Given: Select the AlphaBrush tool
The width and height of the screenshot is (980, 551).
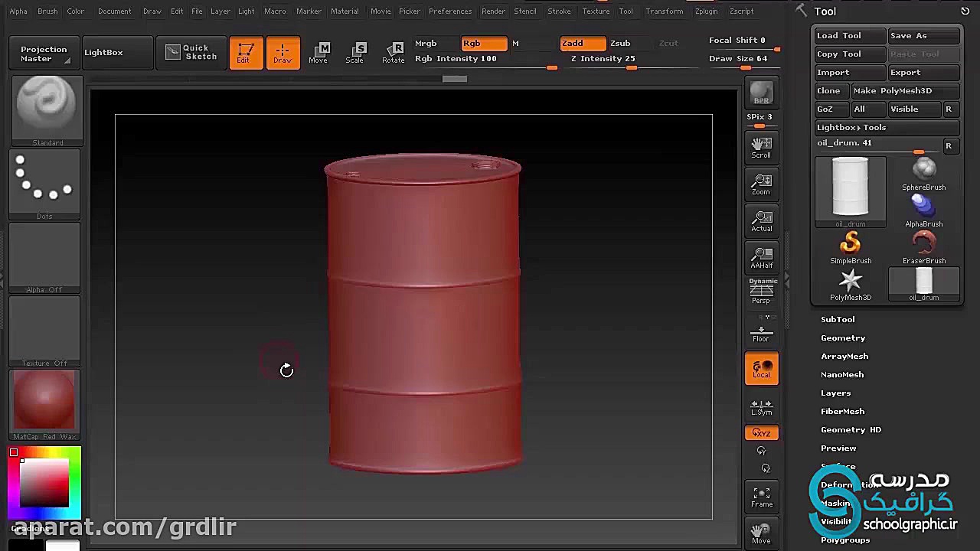Looking at the screenshot, I should pyautogui.click(x=924, y=211).
